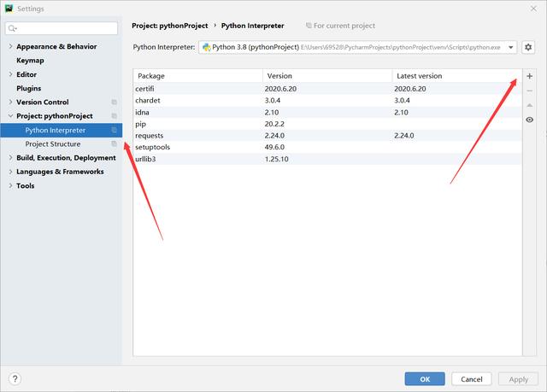Click project-level icon beside Python Interpreter
547x392 pixels.
[x=114, y=130]
